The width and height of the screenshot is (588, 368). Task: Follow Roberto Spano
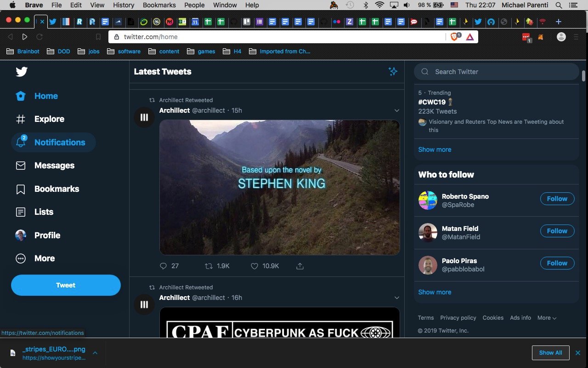click(557, 199)
